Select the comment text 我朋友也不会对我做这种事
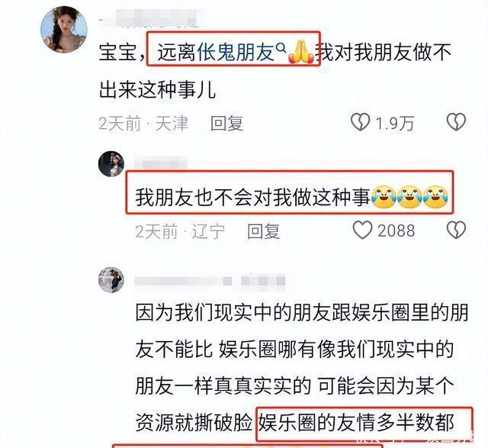The width and height of the screenshot is (488, 448). pyautogui.click(x=252, y=197)
